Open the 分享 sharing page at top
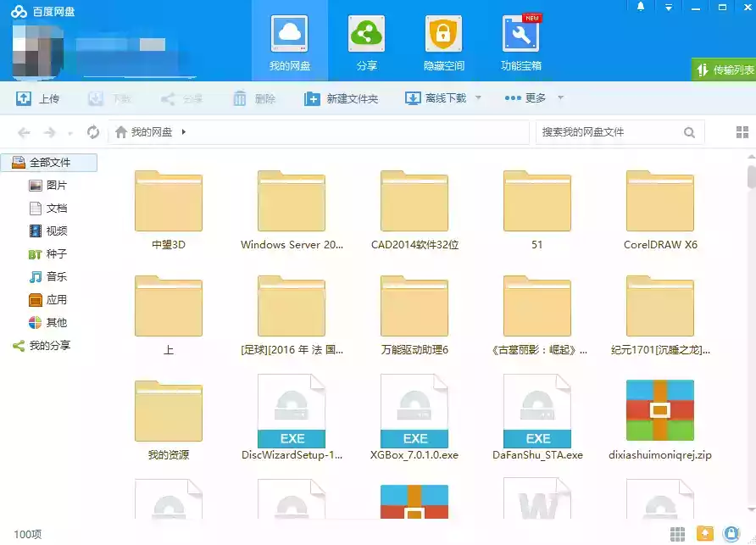 tap(366, 40)
